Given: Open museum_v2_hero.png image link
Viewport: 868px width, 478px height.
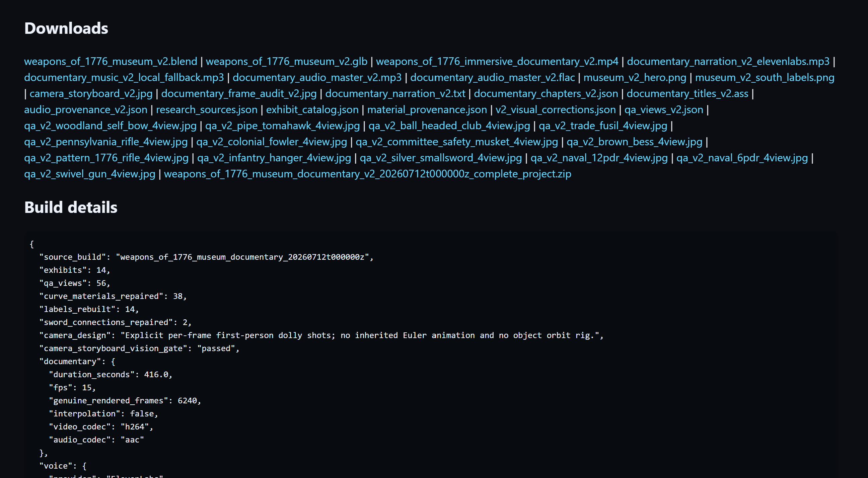Looking at the screenshot, I should (x=635, y=77).
